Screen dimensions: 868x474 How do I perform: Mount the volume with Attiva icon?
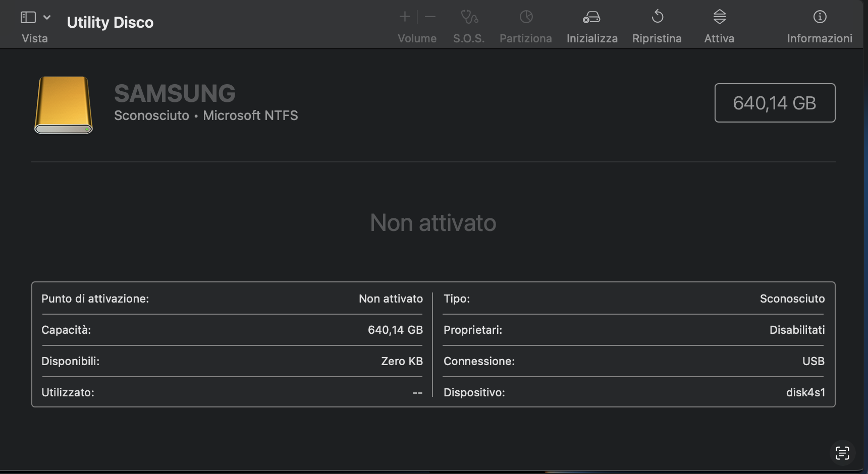[x=720, y=17]
